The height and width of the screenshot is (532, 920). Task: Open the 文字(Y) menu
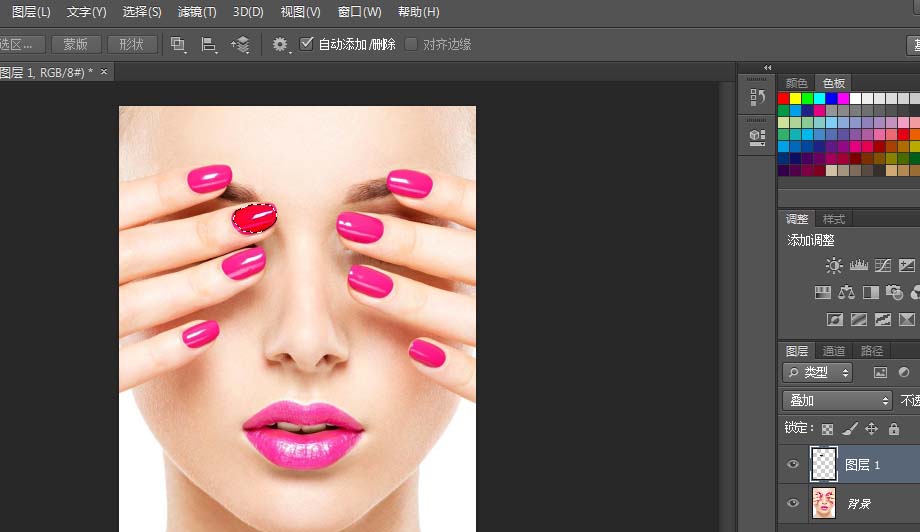pos(86,12)
